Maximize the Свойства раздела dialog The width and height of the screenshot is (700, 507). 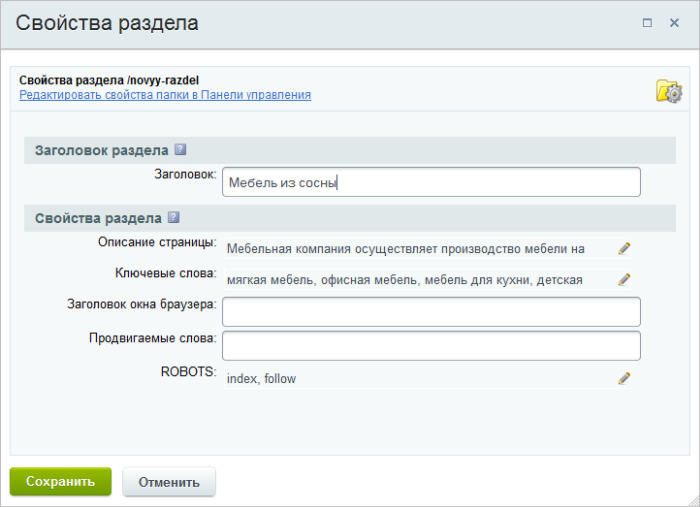click(647, 23)
